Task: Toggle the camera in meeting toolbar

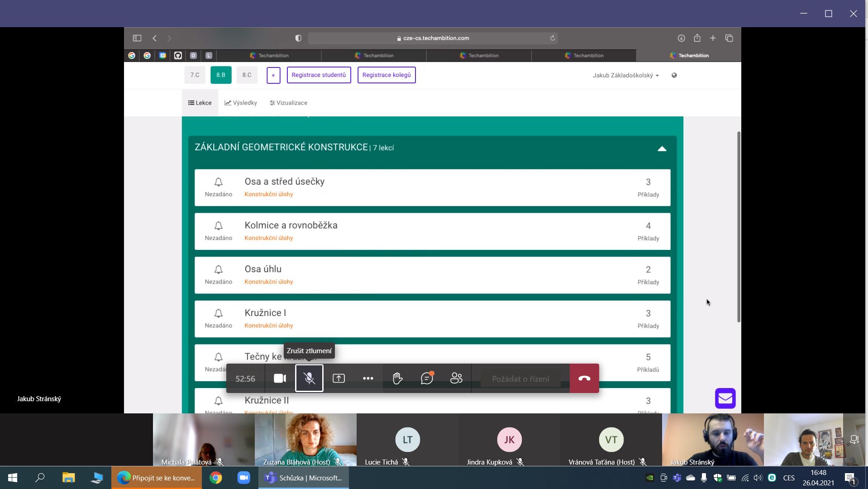Action: 280,379
